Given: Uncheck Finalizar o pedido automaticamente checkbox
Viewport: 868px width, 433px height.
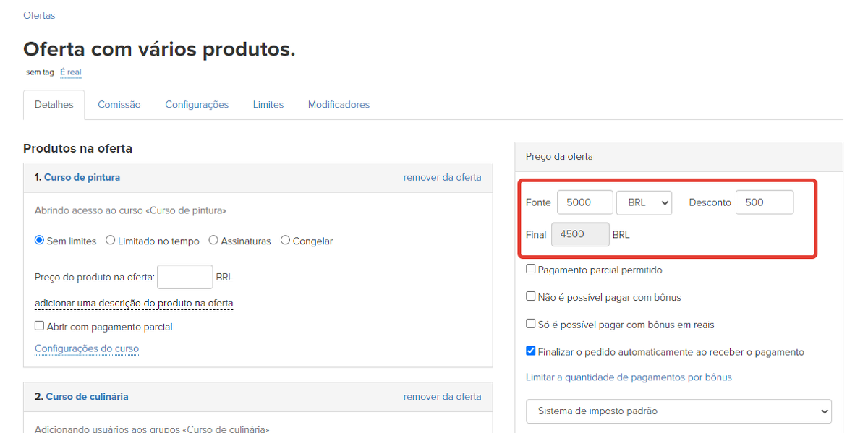Looking at the screenshot, I should [531, 352].
